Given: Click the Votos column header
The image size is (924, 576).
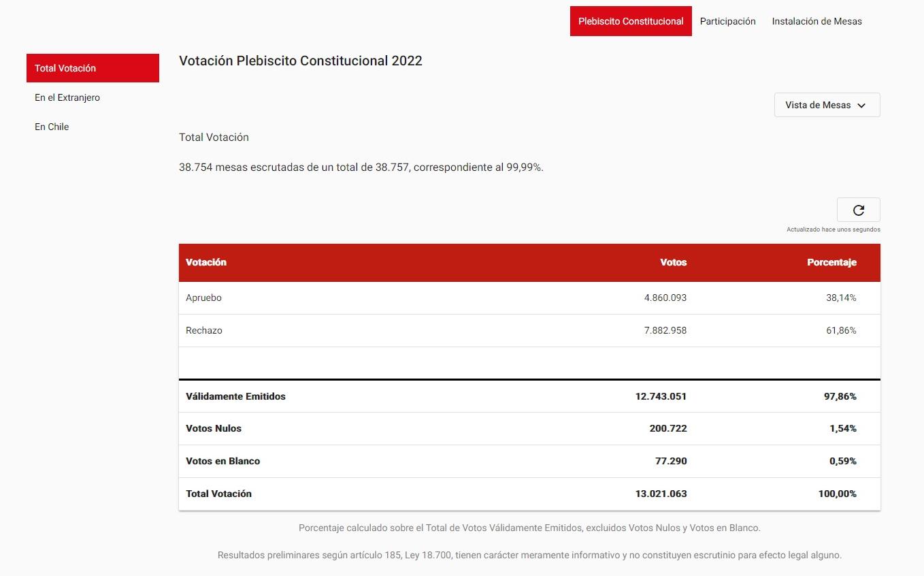Looking at the screenshot, I should coord(673,262).
